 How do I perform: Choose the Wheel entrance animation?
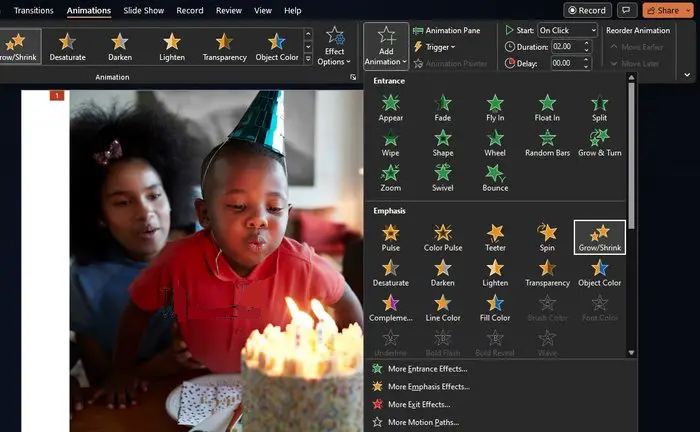pos(495,143)
